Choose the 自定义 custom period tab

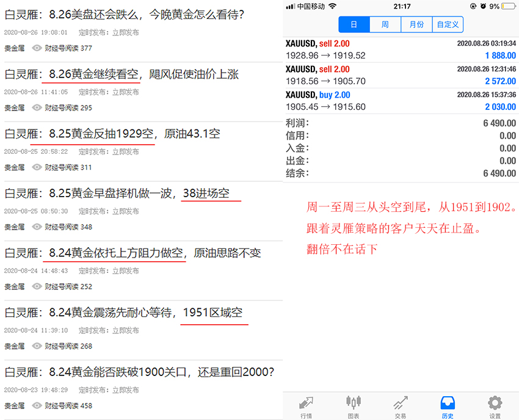point(448,24)
